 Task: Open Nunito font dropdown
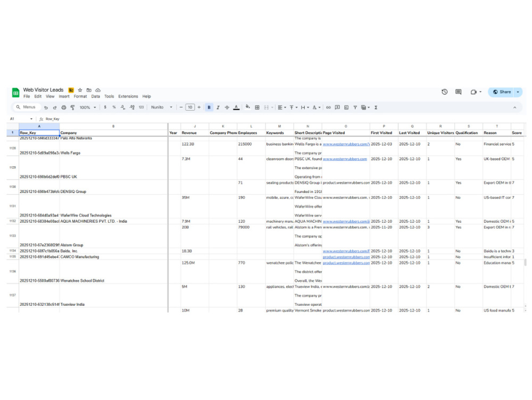coord(162,107)
